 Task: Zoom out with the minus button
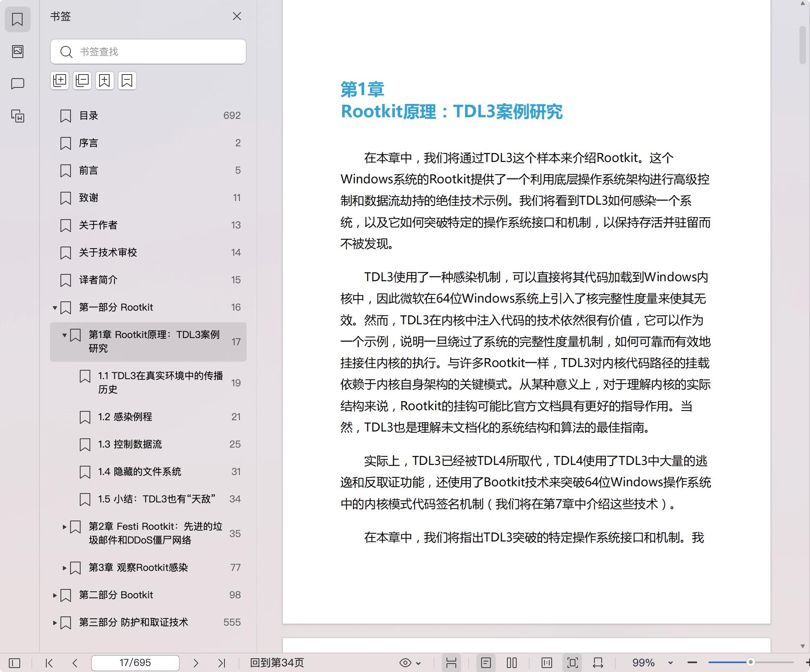point(692,663)
